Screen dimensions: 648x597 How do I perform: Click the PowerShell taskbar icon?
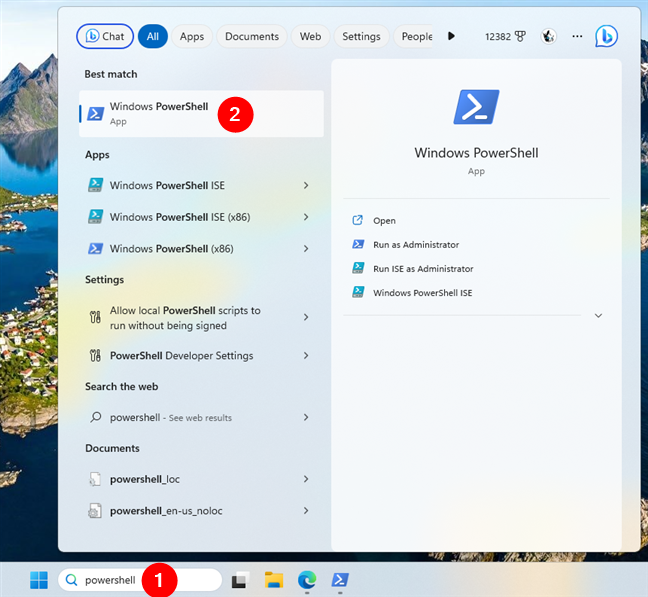point(340,579)
